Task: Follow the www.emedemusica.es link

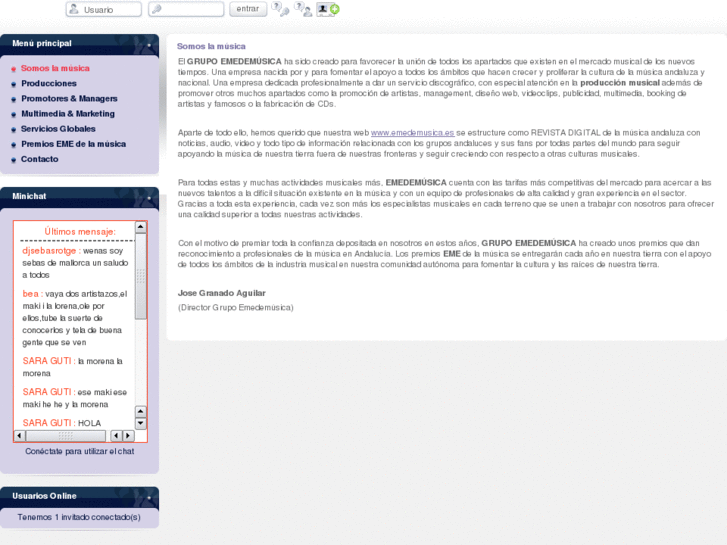Action: (412, 133)
